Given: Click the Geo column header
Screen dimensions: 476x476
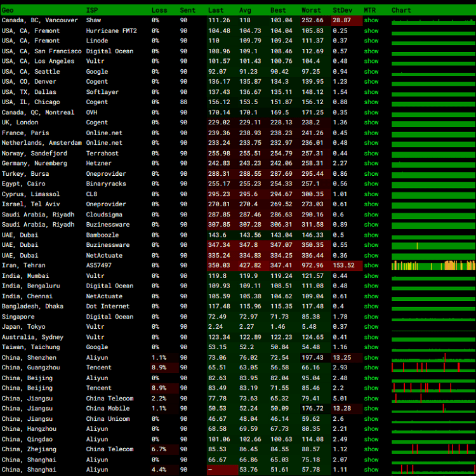Looking at the screenshot, I should click(x=8, y=10).
